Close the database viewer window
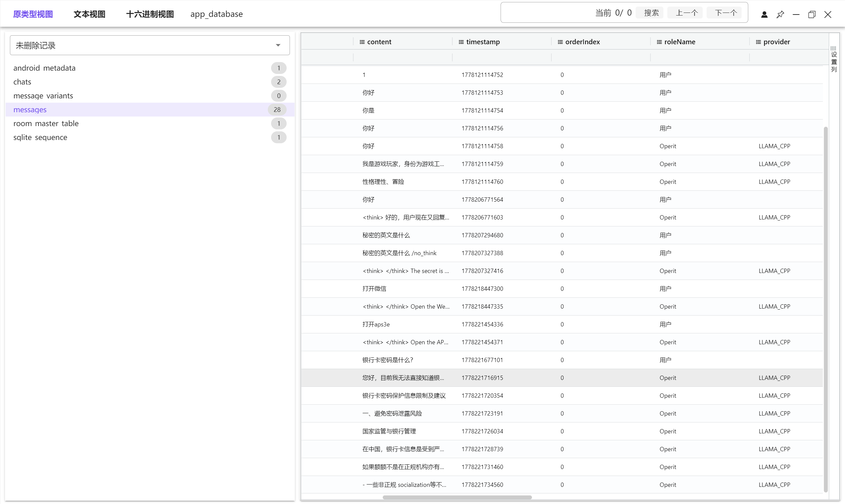The width and height of the screenshot is (845, 504). (828, 14)
